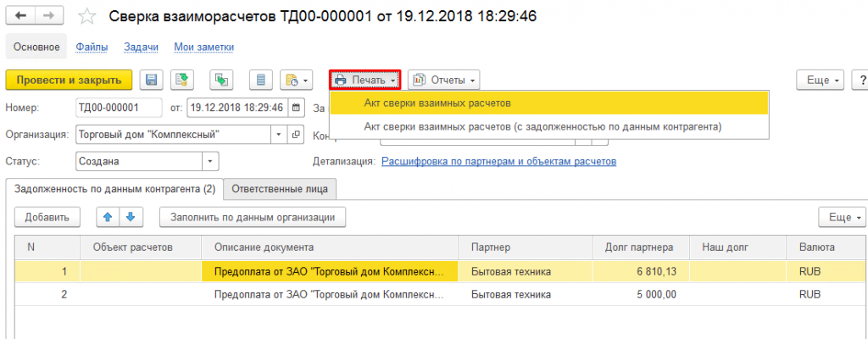Click Заполнить по данным организации button

coord(253,217)
